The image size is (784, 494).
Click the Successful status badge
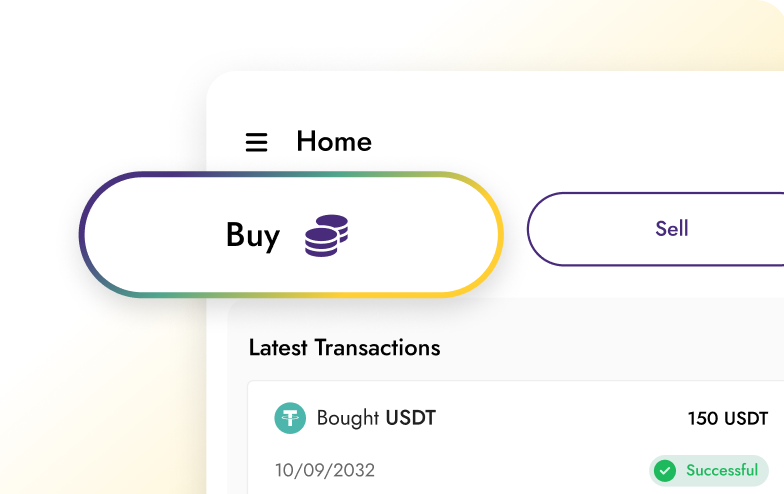click(709, 470)
